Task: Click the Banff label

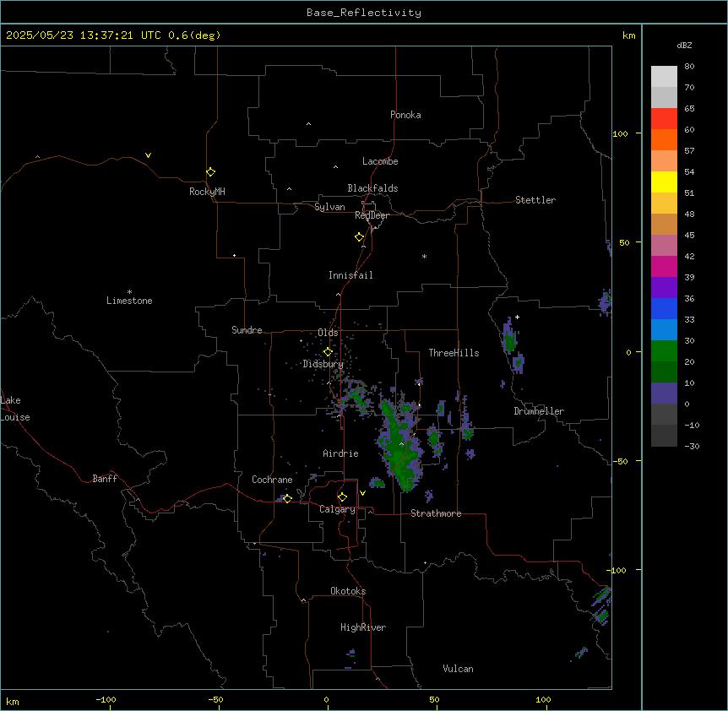Action: coord(105,479)
